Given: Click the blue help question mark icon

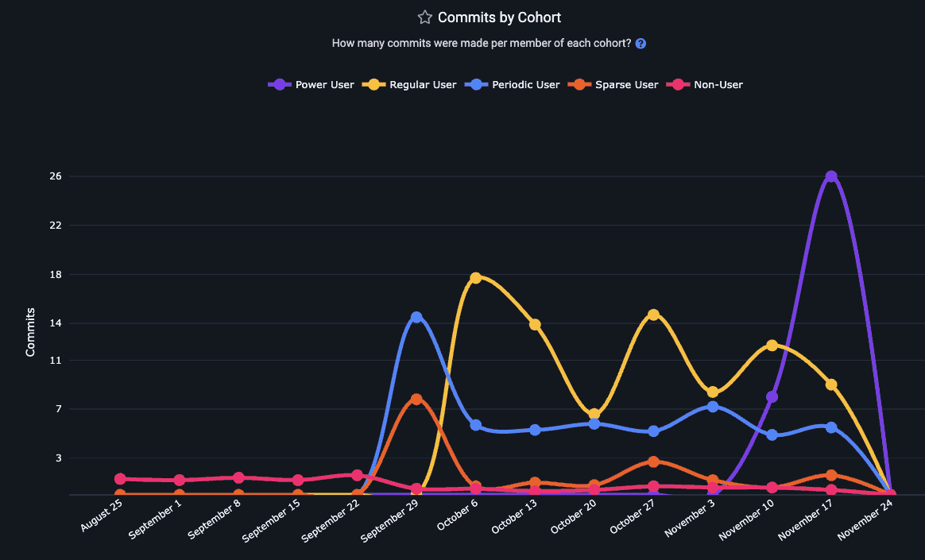Looking at the screenshot, I should [641, 44].
